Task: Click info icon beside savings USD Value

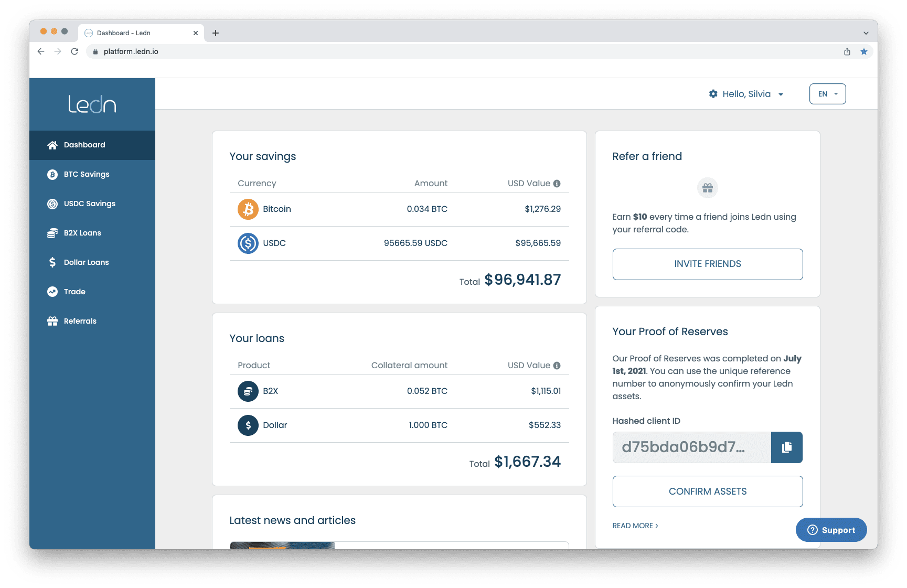Action: pyautogui.click(x=557, y=184)
